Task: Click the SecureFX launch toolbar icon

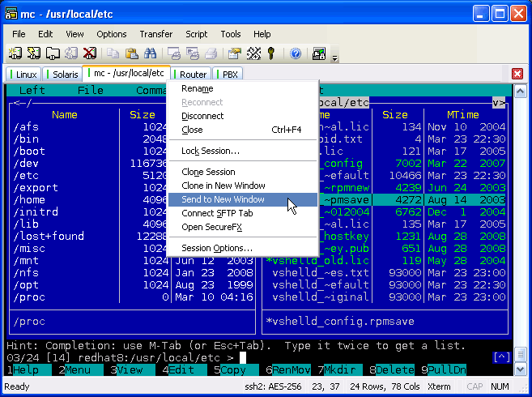Action: (319, 53)
